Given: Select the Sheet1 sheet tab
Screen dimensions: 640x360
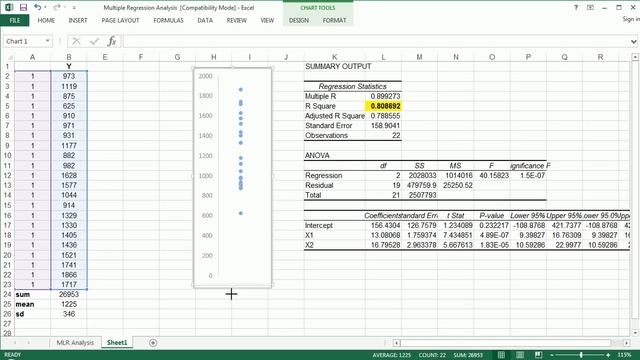Looking at the screenshot, I should point(117,342).
